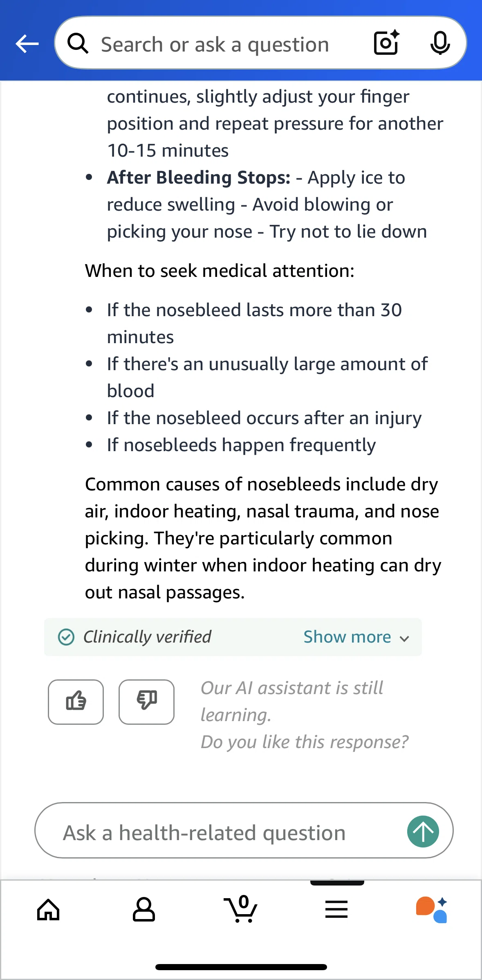Viewport: 482px width, 980px height.
Task: Tap the search magnifier icon
Action: 78,43
